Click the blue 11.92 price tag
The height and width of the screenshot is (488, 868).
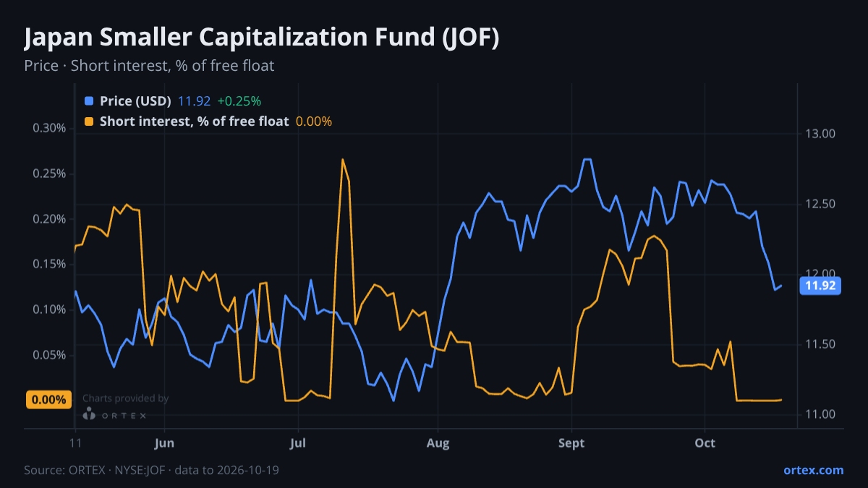(820, 286)
